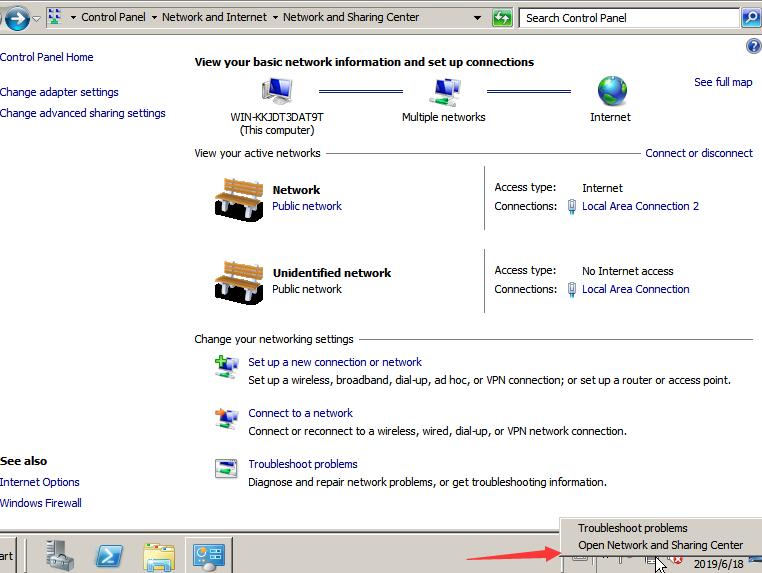The width and height of the screenshot is (762, 573).
Task: Expand the Control Panel breadcrumb arrow
Action: coord(151,17)
